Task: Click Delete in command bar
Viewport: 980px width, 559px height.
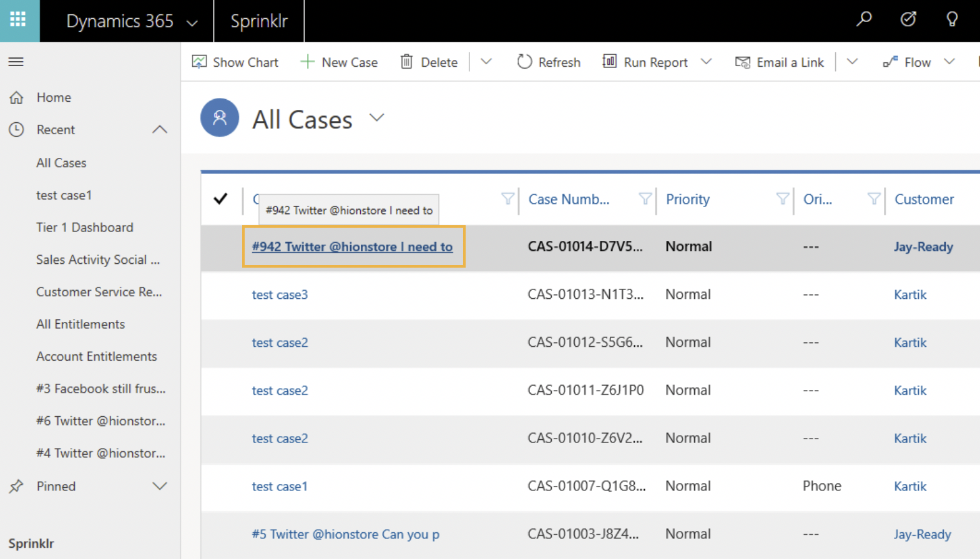Action: [x=429, y=62]
